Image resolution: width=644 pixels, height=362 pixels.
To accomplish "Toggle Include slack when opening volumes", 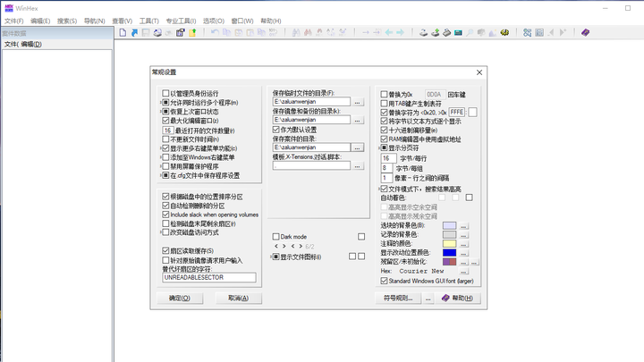I will [165, 215].
